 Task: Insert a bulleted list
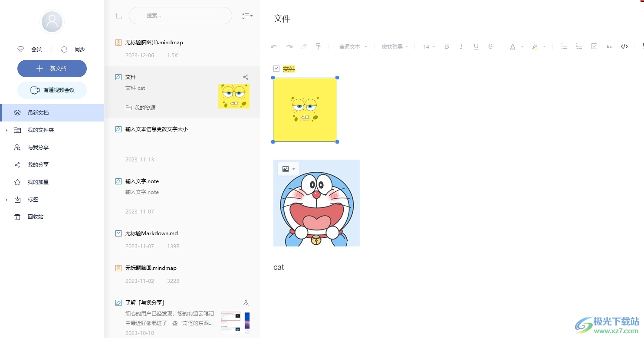(564, 46)
